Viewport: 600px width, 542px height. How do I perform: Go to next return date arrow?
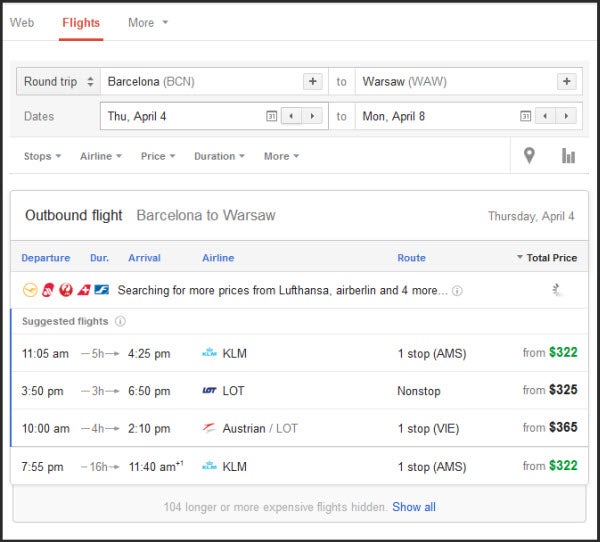(566, 116)
